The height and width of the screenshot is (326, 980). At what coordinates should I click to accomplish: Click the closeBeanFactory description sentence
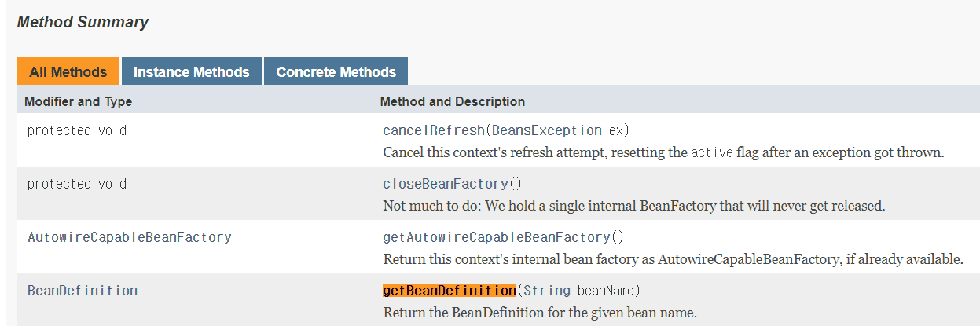click(x=634, y=206)
